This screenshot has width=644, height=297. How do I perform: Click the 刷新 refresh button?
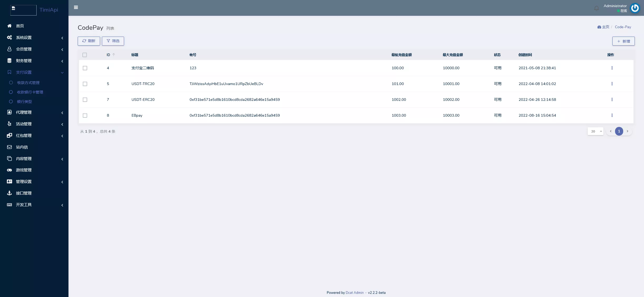tap(89, 41)
